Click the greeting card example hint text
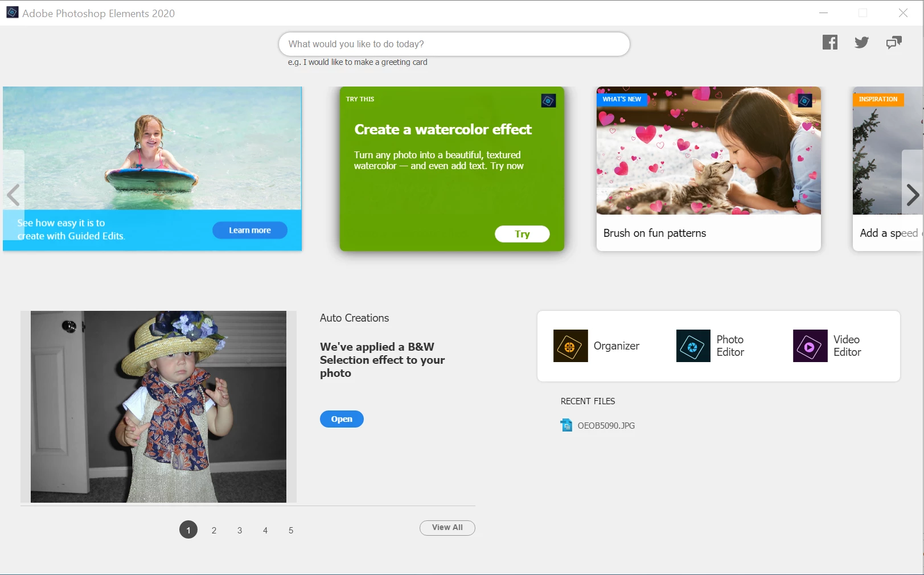This screenshot has width=924, height=575. point(358,62)
